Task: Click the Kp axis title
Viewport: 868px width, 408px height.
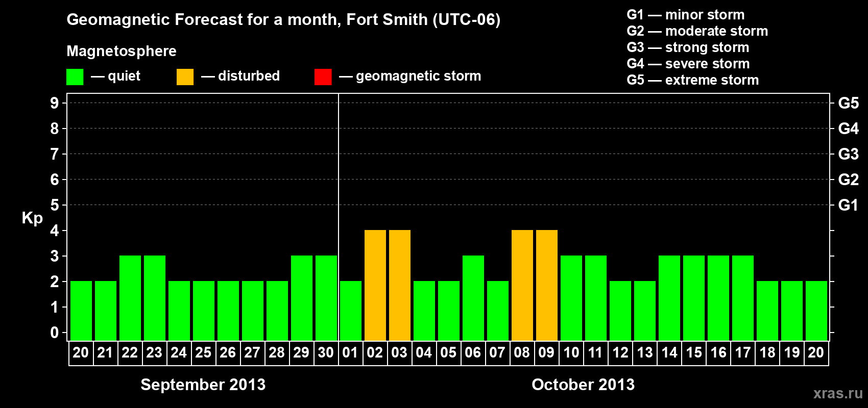Action: click(x=32, y=218)
